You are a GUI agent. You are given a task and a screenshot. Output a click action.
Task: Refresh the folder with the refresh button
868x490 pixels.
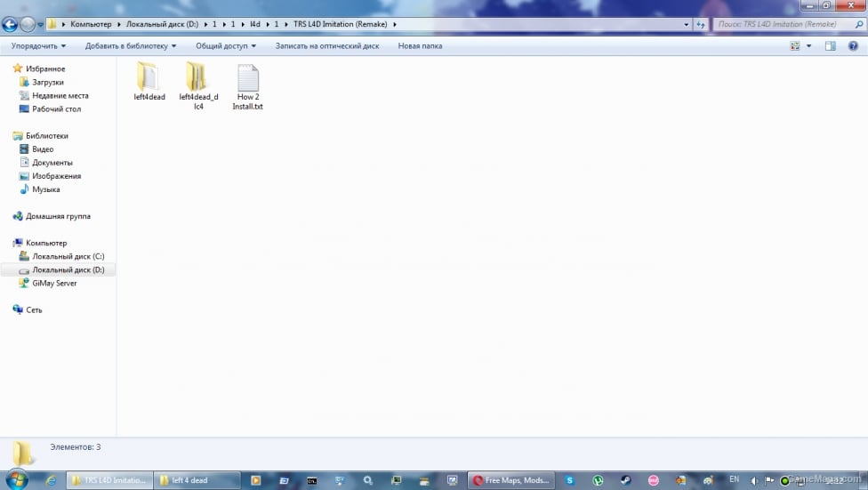pos(701,24)
